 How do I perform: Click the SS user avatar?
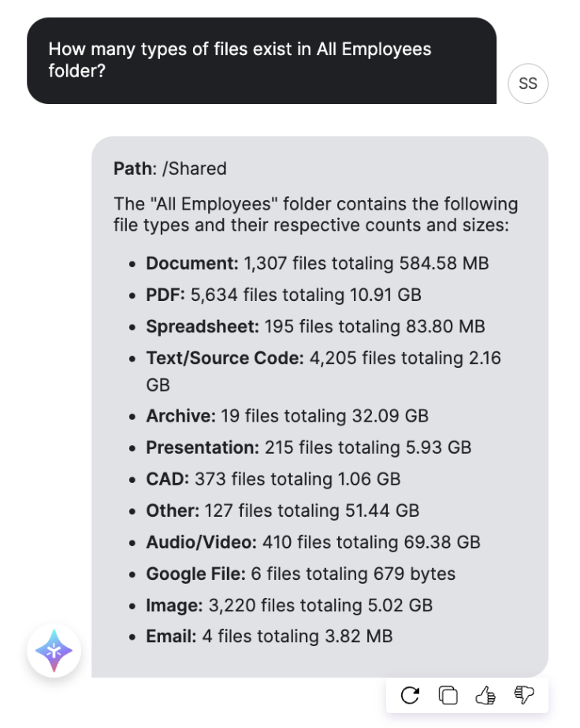point(528,84)
